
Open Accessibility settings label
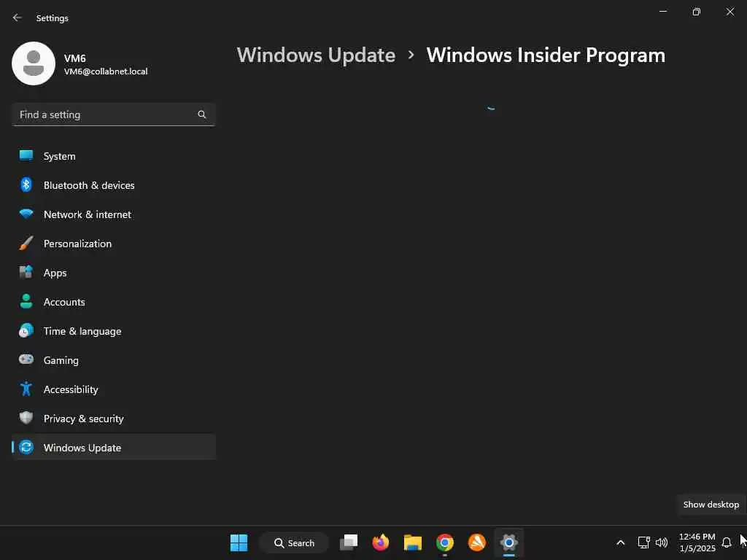coord(71,389)
